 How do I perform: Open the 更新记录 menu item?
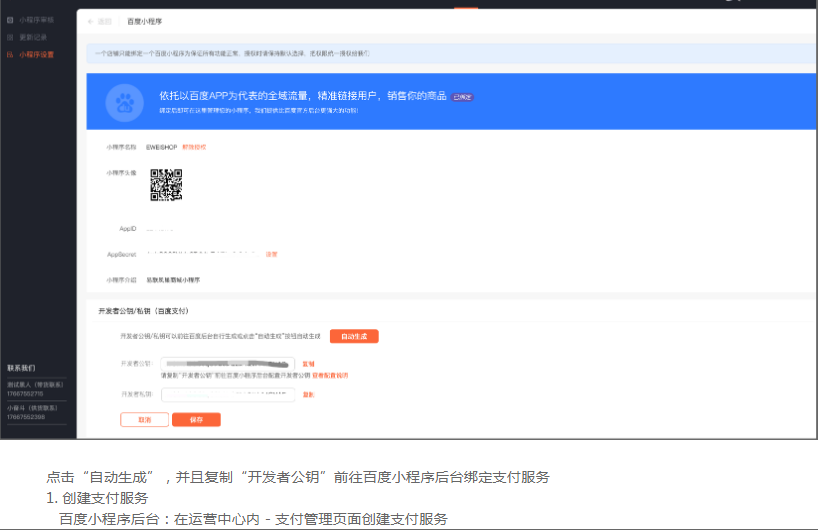click(33, 37)
